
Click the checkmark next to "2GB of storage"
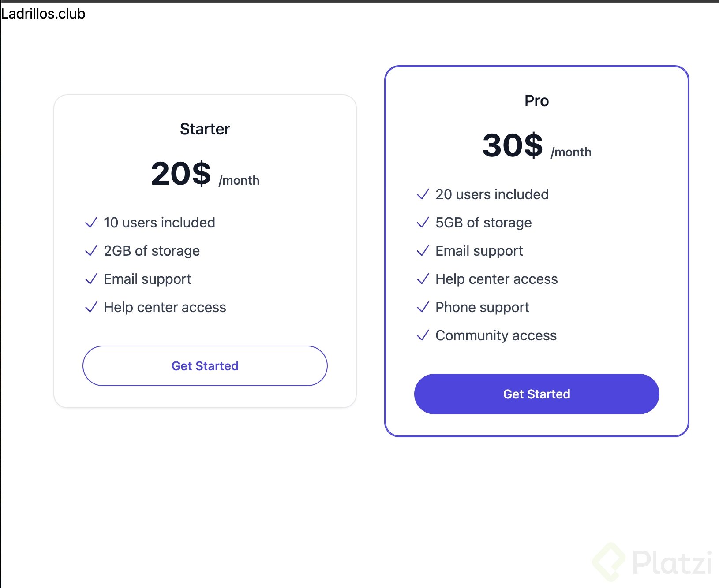click(x=91, y=251)
